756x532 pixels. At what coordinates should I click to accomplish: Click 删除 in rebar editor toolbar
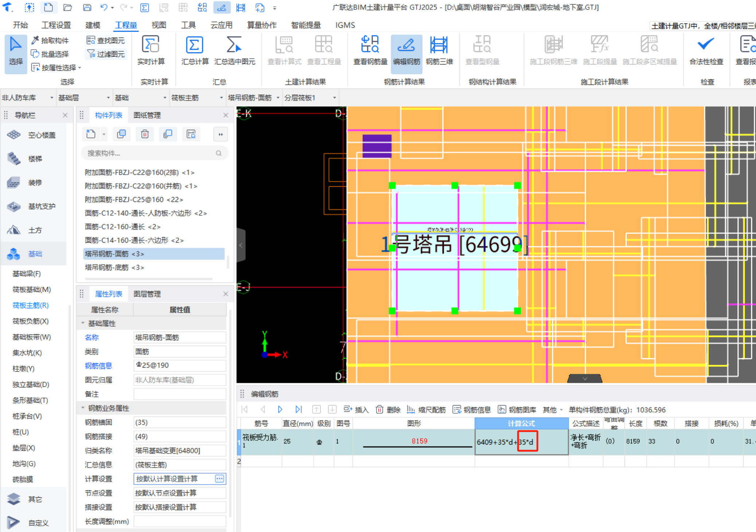(388, 410)
